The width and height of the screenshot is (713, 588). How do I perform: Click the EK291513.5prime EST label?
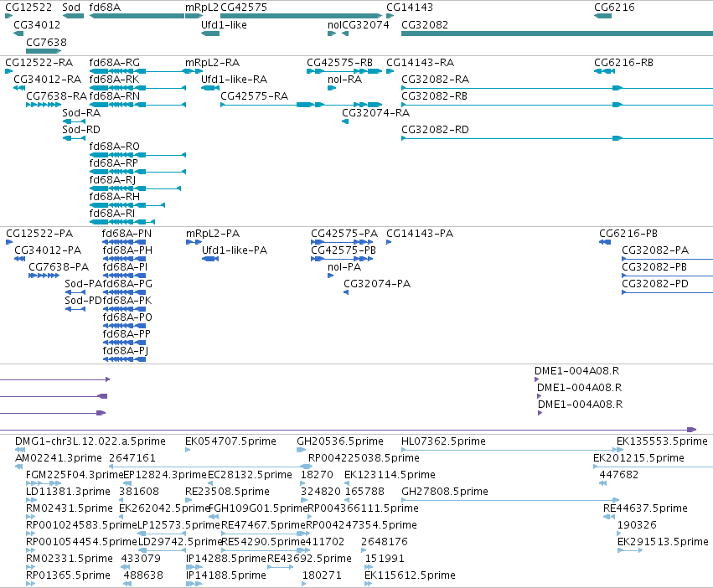pos(663,542)
